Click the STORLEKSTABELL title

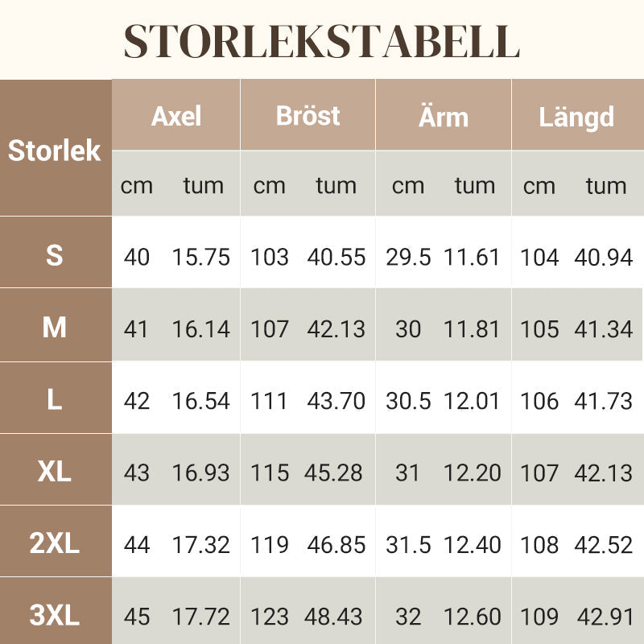click(x=321, y=41)
